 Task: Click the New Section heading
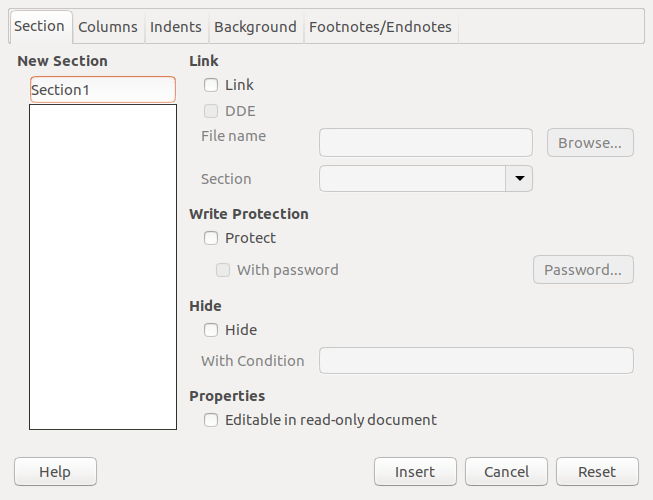click(x=62, y=61)
